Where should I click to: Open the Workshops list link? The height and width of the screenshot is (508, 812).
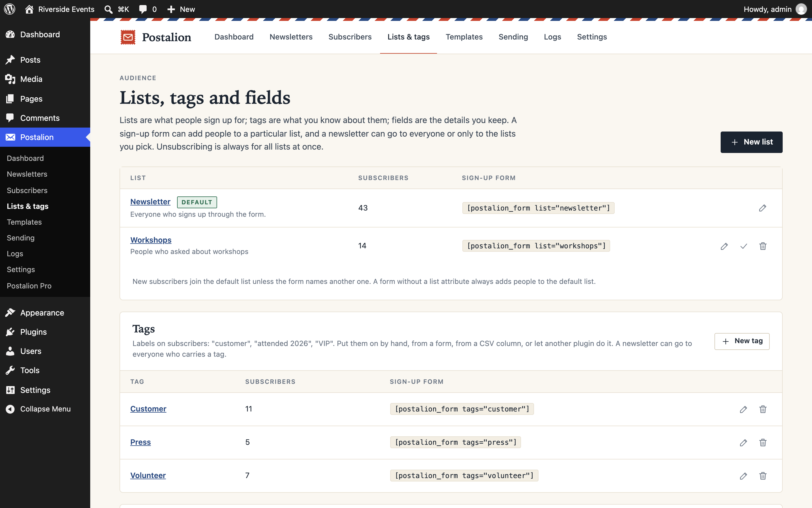151,240
